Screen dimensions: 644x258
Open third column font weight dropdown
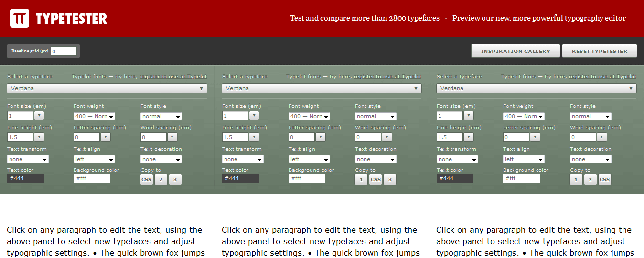coord(524,116)
